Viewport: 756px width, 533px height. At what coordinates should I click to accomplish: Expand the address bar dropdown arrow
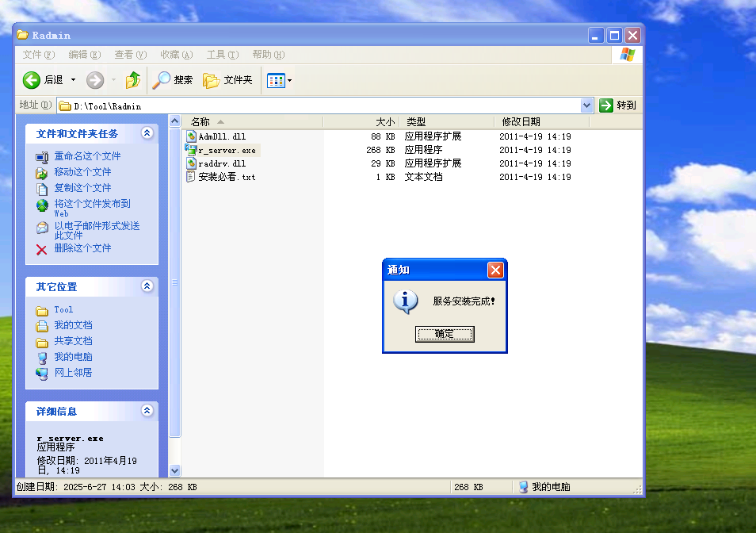(x=586, y=105)
